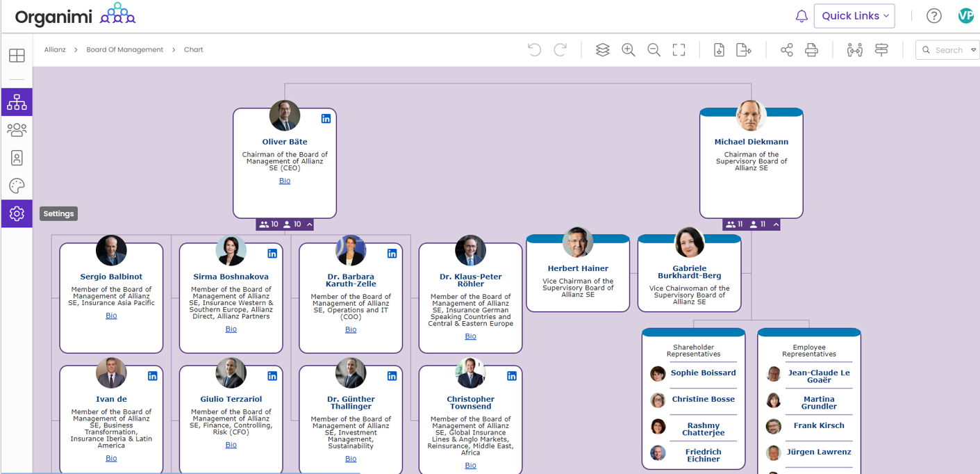Zoom in with the plus magnifier
980x474 pixels.
click(629, 49)
